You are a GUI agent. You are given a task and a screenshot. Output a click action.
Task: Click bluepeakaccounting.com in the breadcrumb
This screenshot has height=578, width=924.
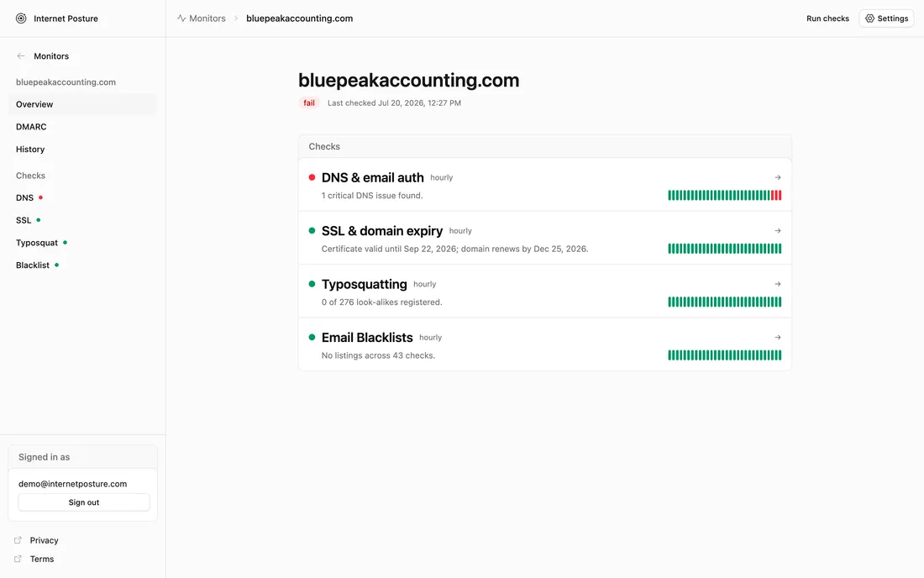click(x=299, y=18)
